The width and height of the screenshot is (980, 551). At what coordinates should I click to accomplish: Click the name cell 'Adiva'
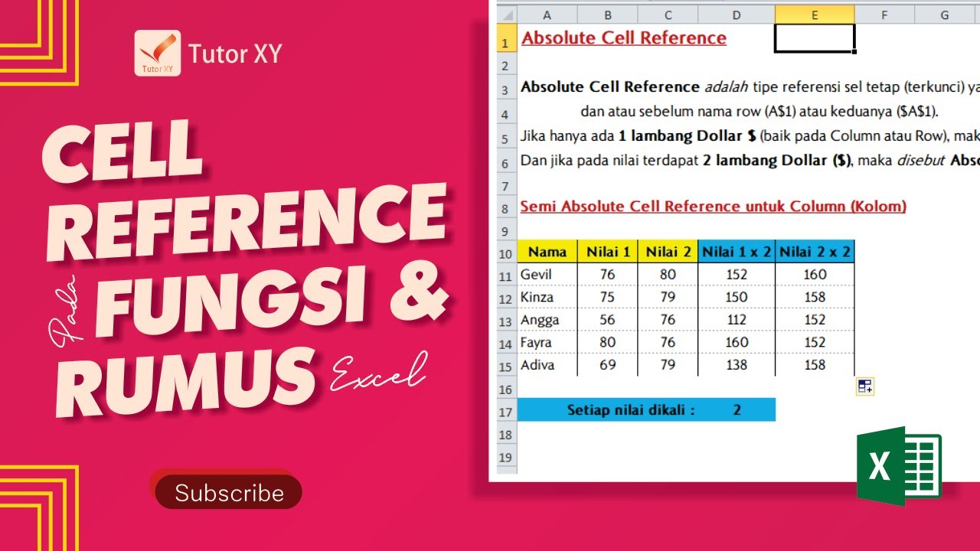[547, 365]
